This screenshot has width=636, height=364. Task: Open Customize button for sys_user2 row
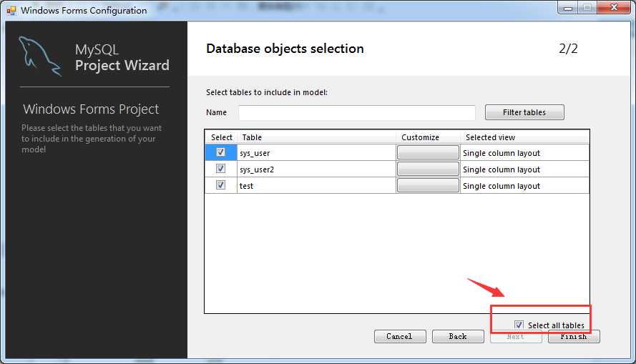click(x=428, y=169)
